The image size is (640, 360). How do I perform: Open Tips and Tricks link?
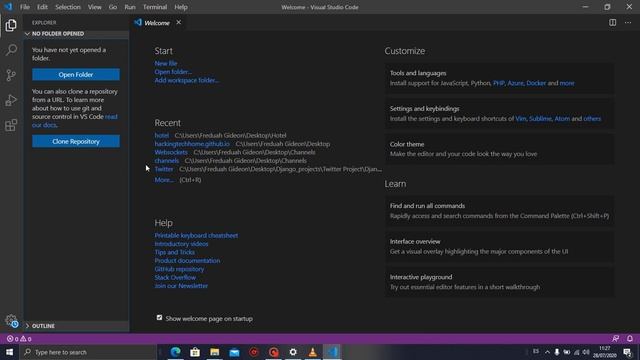click(174, 252)
